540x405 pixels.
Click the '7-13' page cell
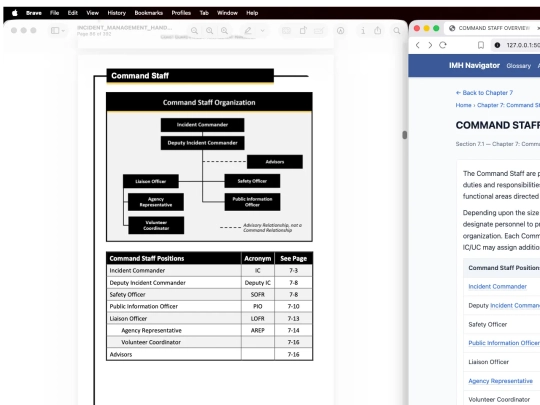tap(293, 319)
